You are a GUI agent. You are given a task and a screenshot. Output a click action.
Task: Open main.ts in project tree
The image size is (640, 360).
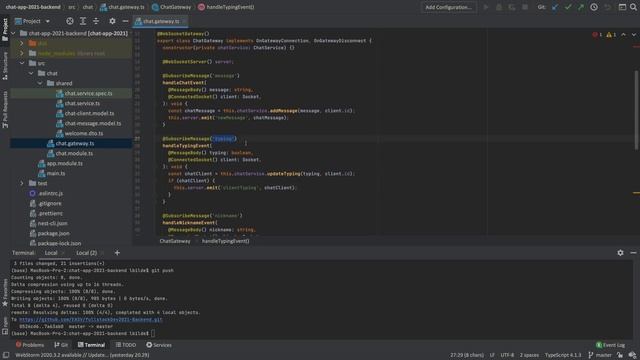pyautogui.click(x=56, y=173)
